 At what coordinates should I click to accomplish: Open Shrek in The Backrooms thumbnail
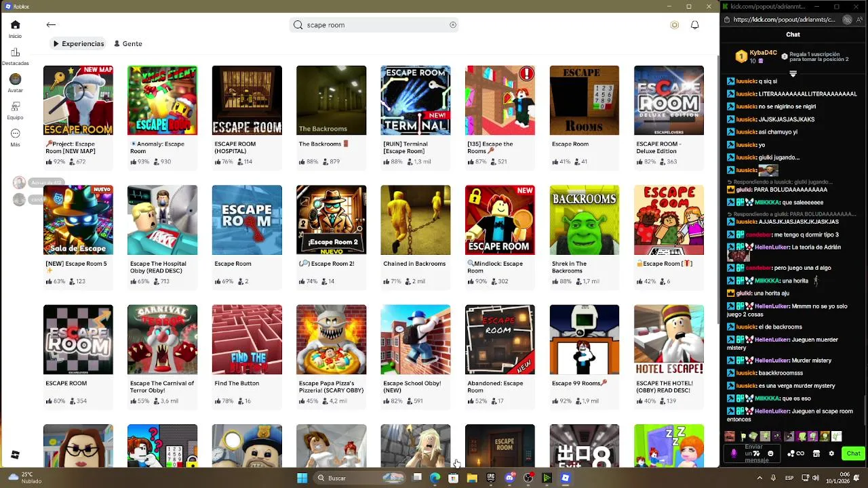click(585, 220)
